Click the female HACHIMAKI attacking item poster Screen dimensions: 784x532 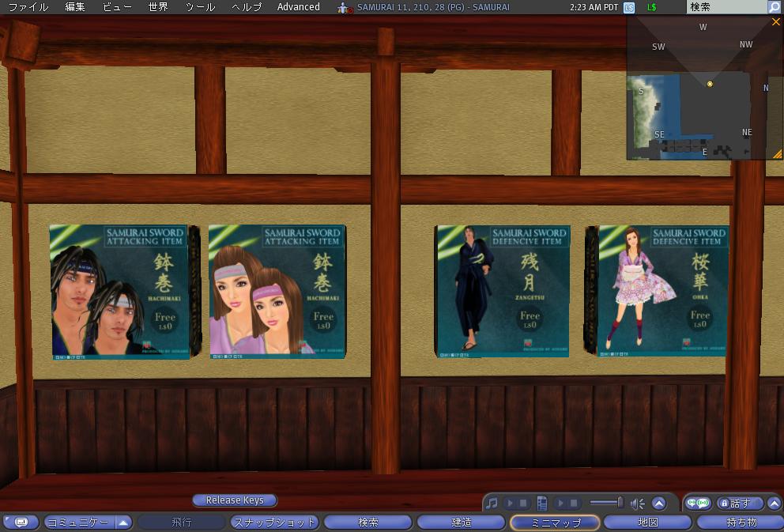click(277, 292)
